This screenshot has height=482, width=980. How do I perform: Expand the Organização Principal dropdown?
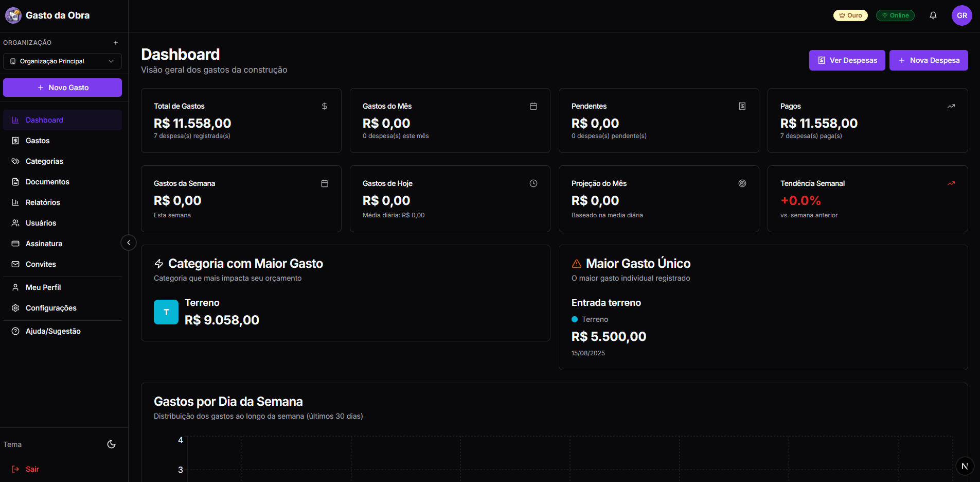62,61
